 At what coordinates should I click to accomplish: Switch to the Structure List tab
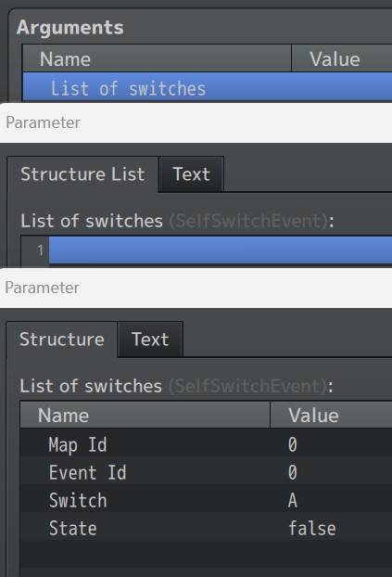point(82,174)
